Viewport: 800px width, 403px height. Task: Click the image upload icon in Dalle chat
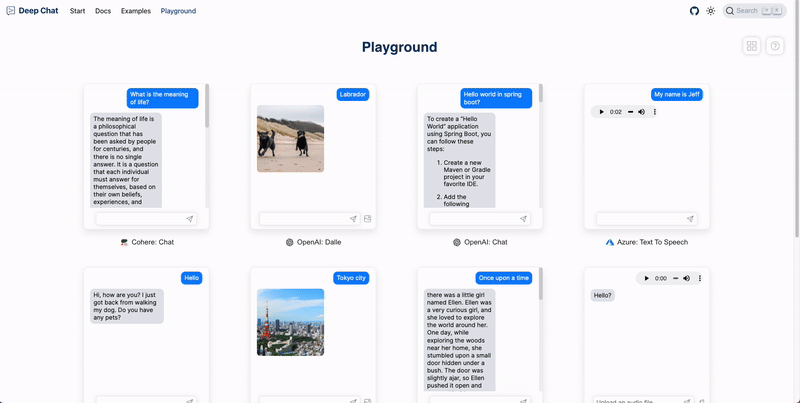coord(368,218)
